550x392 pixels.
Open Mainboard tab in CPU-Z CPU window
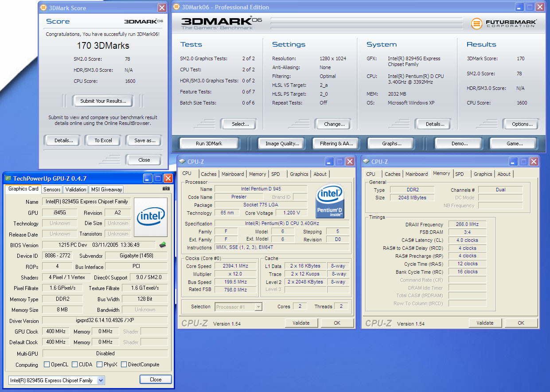point(233,174)
